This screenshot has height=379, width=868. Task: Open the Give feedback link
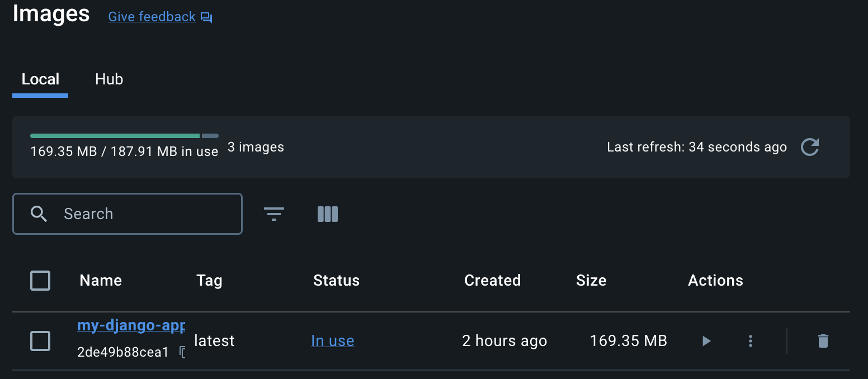152,17
